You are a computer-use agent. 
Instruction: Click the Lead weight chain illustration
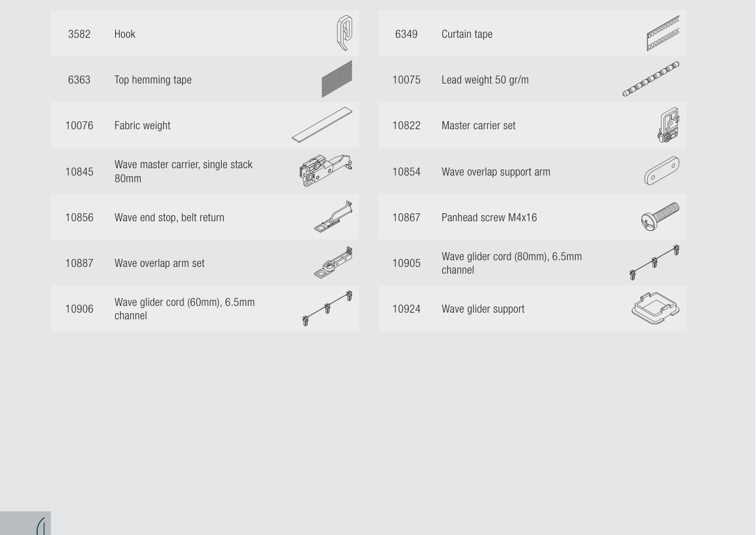pos(651,79)
